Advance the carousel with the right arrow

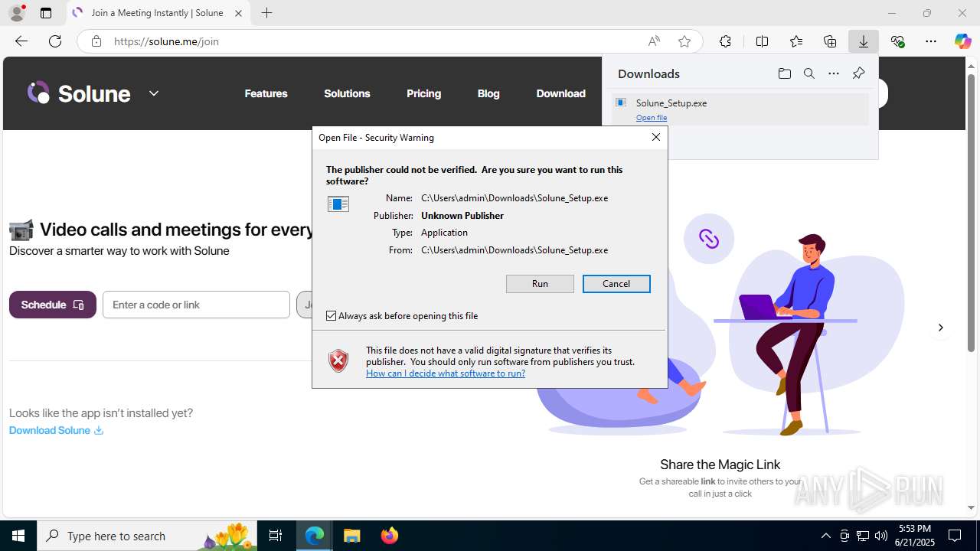point(940,328)
